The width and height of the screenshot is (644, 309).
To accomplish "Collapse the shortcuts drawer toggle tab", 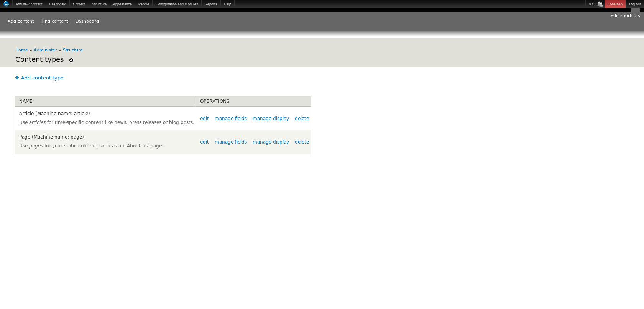I will (635, 10).
